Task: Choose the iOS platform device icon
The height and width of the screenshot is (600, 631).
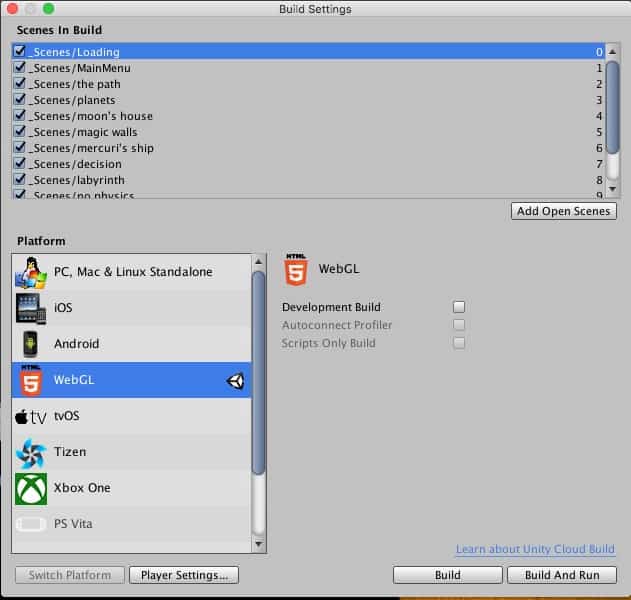Action: (x=31, y=309)
